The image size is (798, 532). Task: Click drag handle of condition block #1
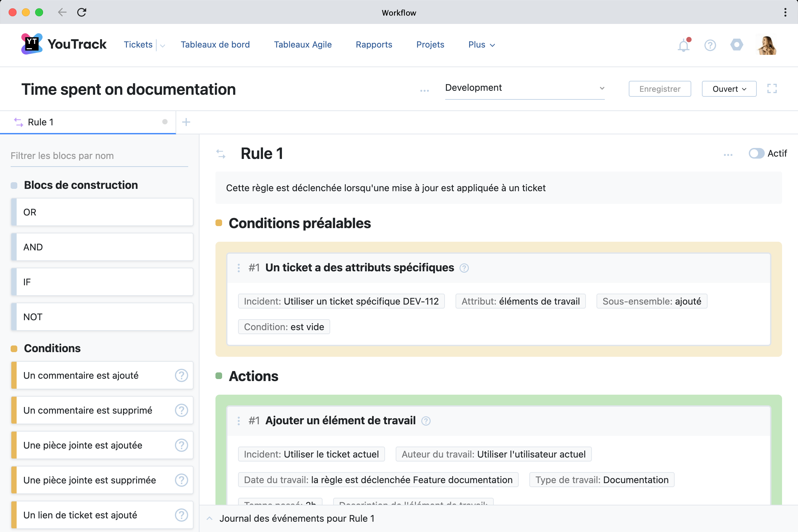pos(239,268)
